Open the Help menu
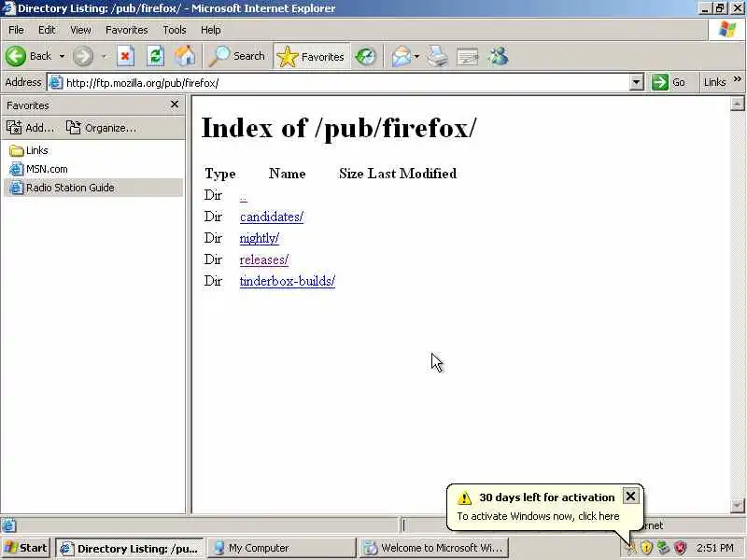This screenshot has width=747, height=560. [x=211, y=30]
